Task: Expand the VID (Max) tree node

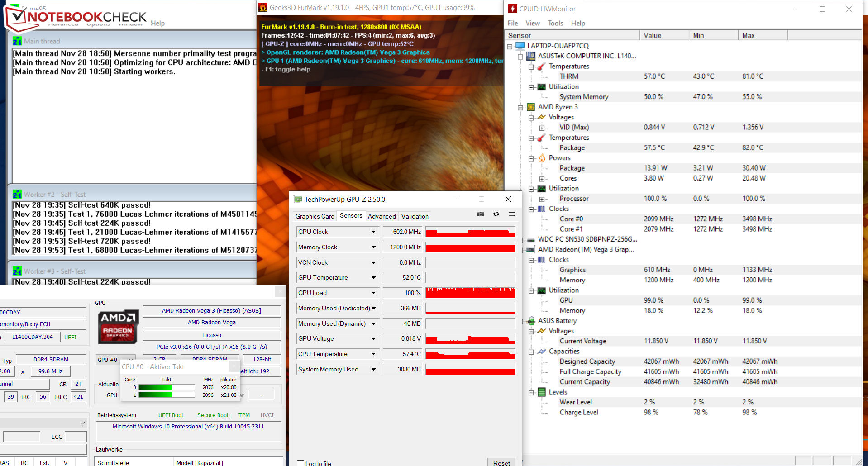Action: coord(542,128)
